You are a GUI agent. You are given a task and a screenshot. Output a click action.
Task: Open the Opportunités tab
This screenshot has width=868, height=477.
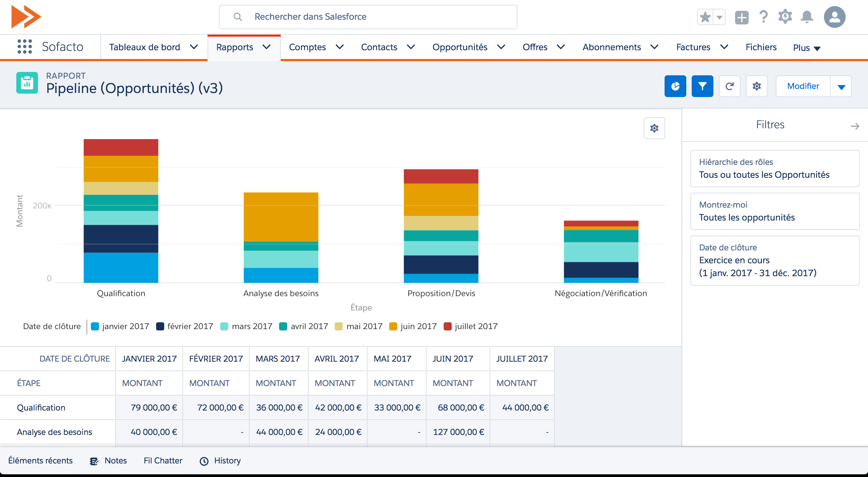click(x=460, y=47)
